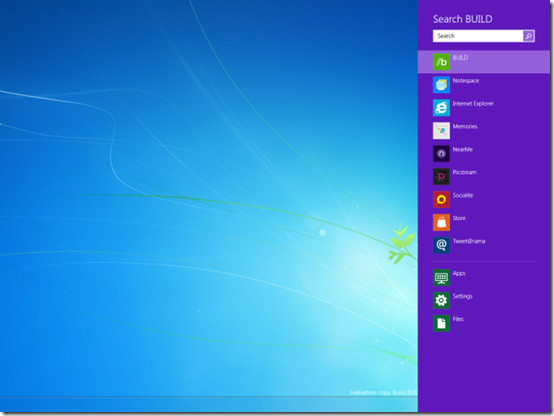Click the Tweet@rama label
Image resolution: width=554 pixels, height=416 pixels.
(x=469, y=241)
